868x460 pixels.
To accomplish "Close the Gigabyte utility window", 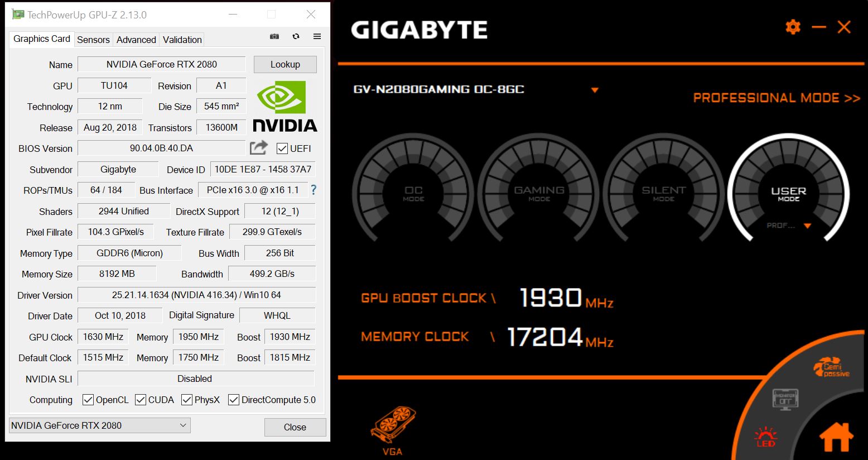I will tap(844, 27).
